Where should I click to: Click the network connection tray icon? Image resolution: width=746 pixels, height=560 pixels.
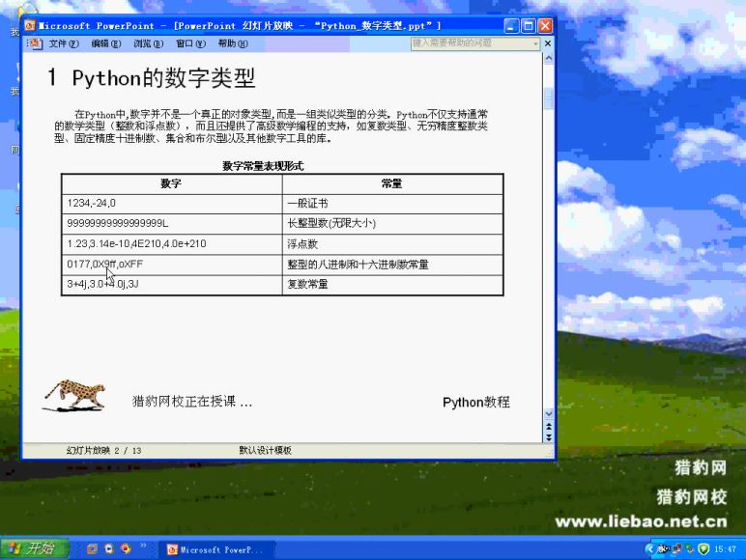[x=676, y=549]
